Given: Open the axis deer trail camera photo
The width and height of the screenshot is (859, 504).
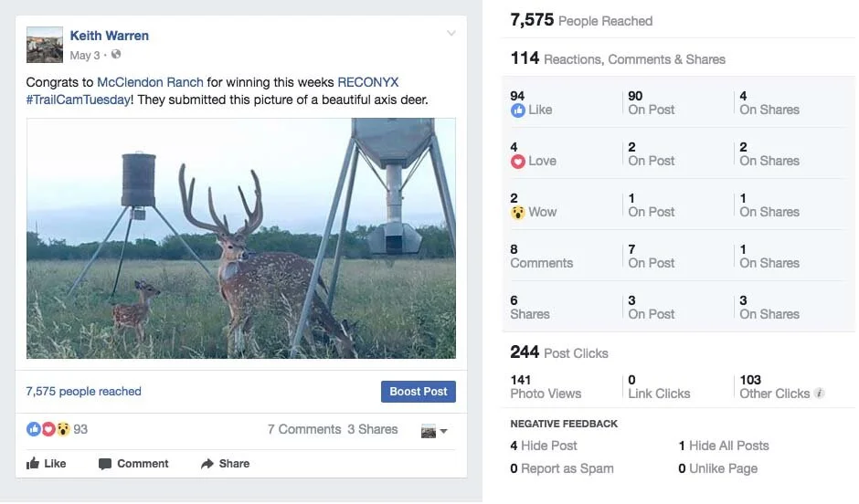Looking at the screenshot, I should click(x=241, y=238).
